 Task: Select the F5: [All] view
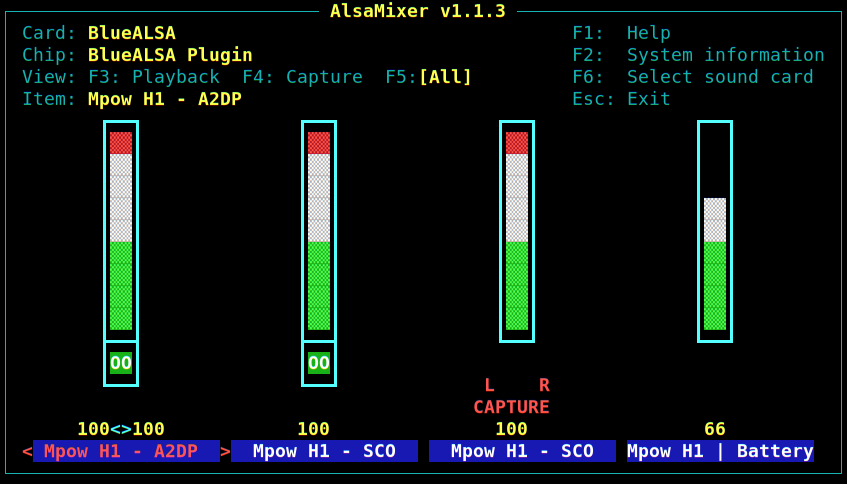click(x=428, y=77)
